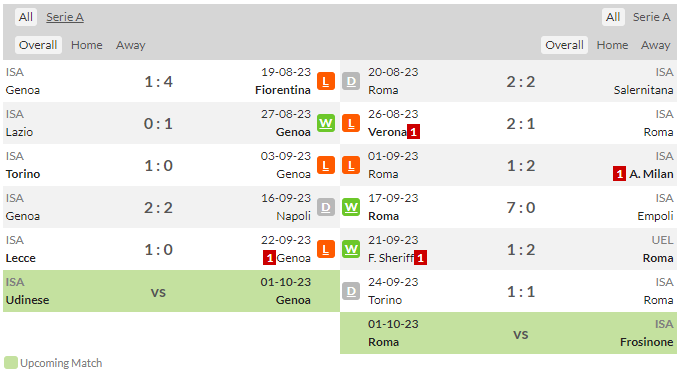Click the red card icon next to F. Sheriff

click(x=420, y=258)
